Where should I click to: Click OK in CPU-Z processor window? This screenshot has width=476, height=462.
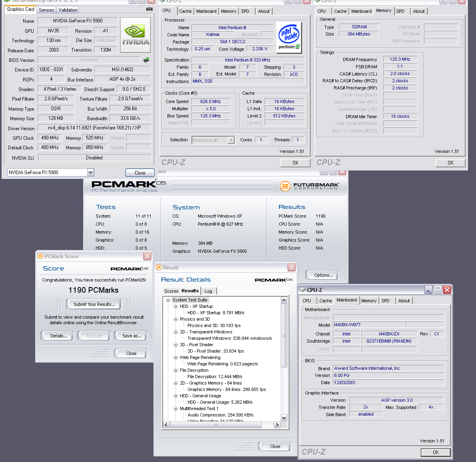(295, 163)
